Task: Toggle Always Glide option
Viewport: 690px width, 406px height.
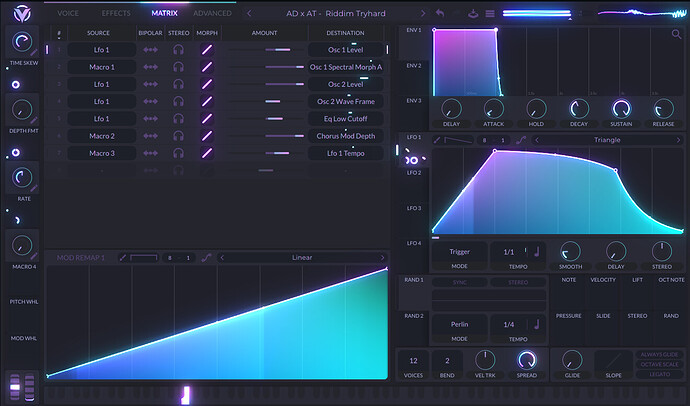Action: point(659,355)
